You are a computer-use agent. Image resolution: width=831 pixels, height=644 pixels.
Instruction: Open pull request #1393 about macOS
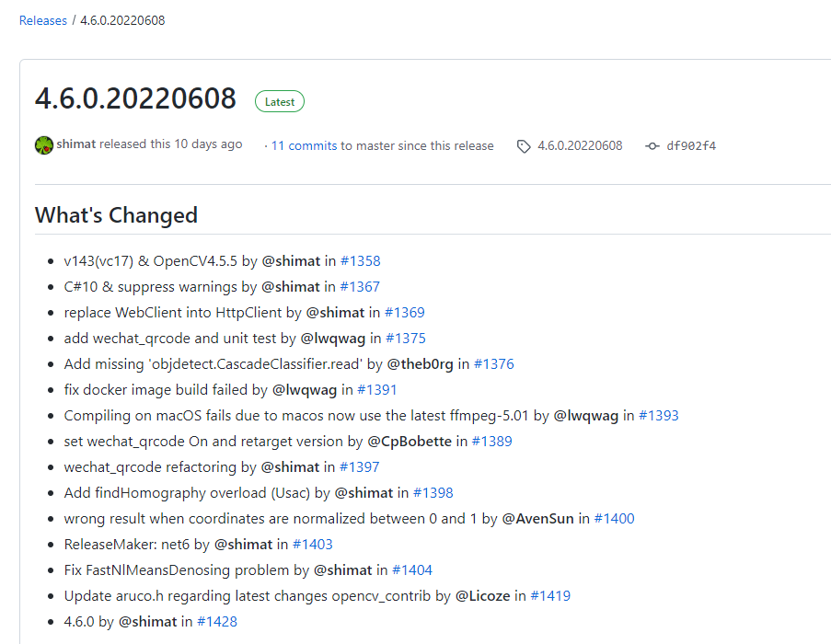point(659,416)
